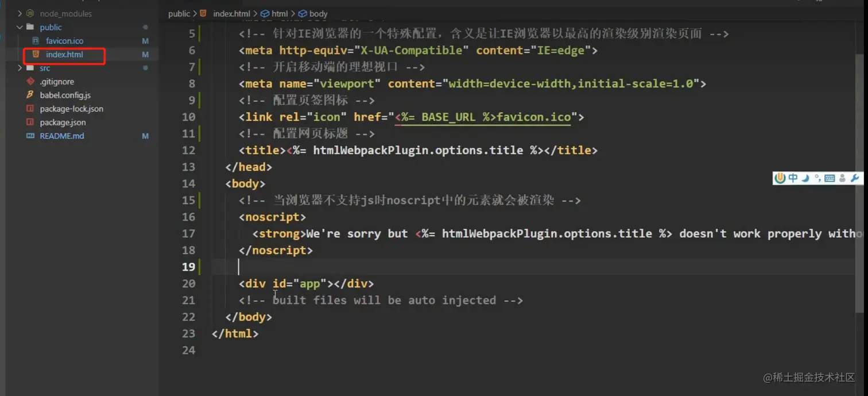Click the viewport meta tag line

click(x=472, y=84)
